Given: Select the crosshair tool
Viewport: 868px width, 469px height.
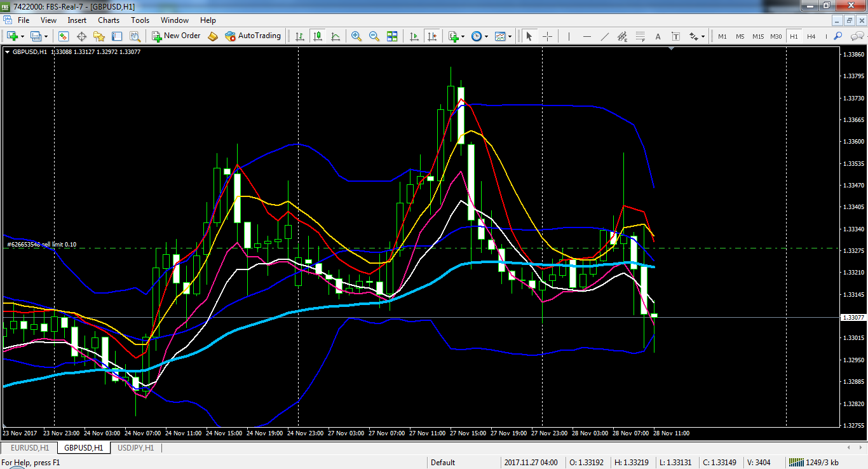Looking at the screenshot, I should pyautogui.click(x=546, y=36).
